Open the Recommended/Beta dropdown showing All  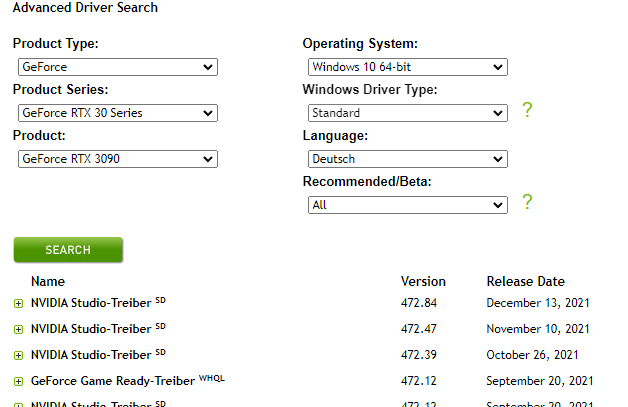[x=408, y=205]
